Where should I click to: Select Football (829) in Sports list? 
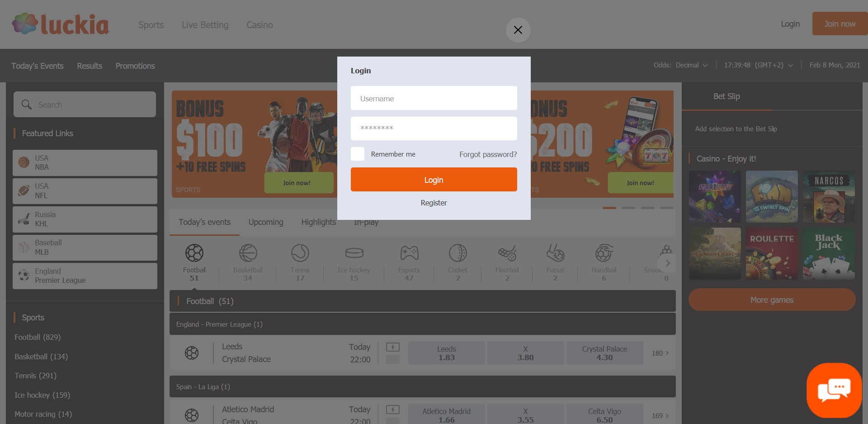coord(38,337)
